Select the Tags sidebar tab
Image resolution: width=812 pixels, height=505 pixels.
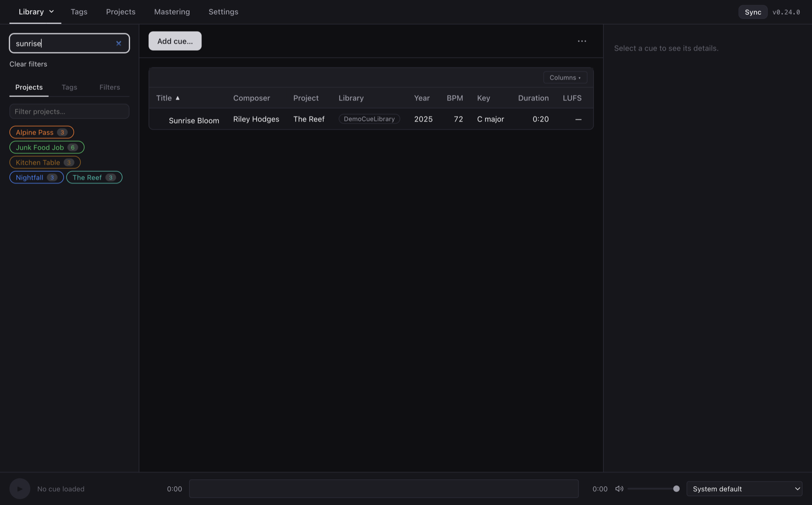coord(69,87)
